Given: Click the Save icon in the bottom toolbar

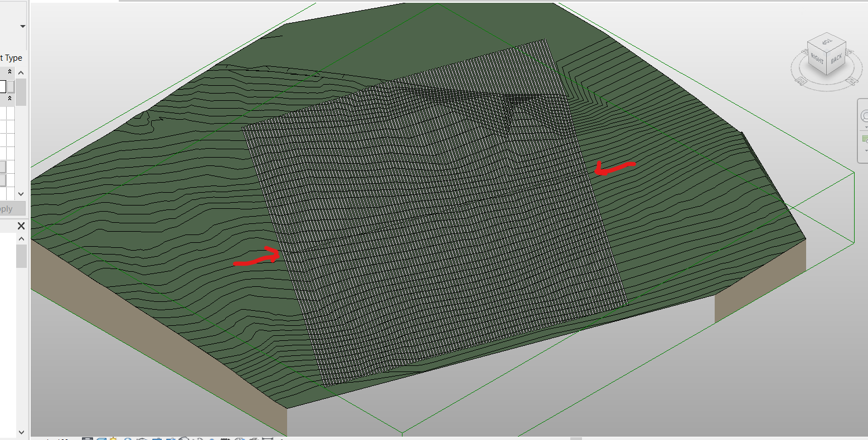Looking at the screenshot, I should 88,438.
